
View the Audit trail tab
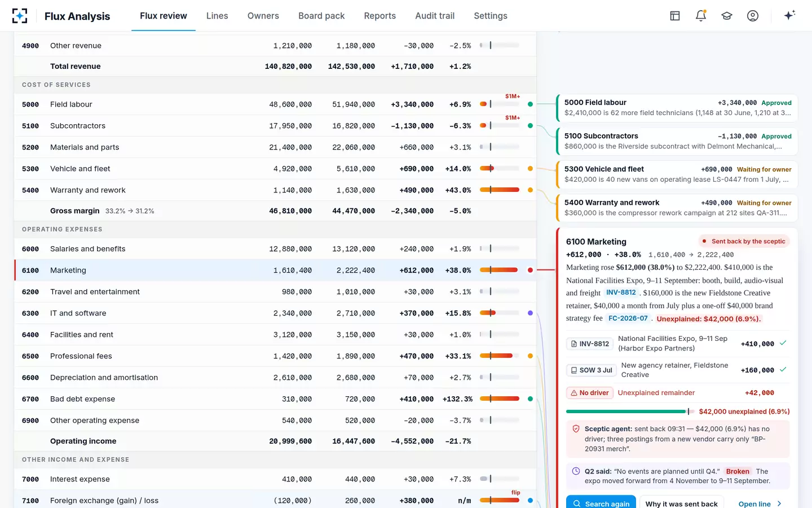coord(435,16)
